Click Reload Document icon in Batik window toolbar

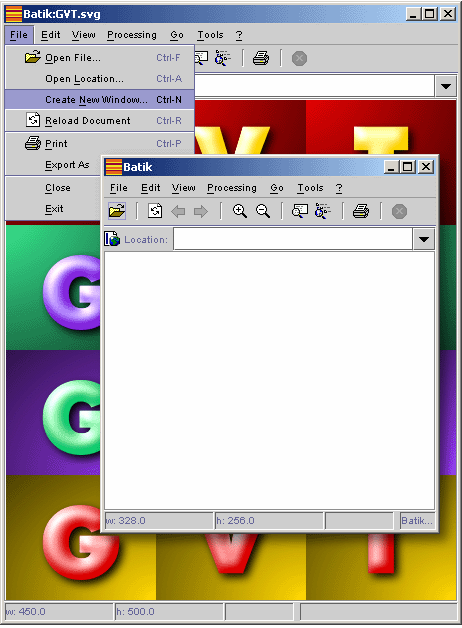pyautogui.click(x=155, y=211)
